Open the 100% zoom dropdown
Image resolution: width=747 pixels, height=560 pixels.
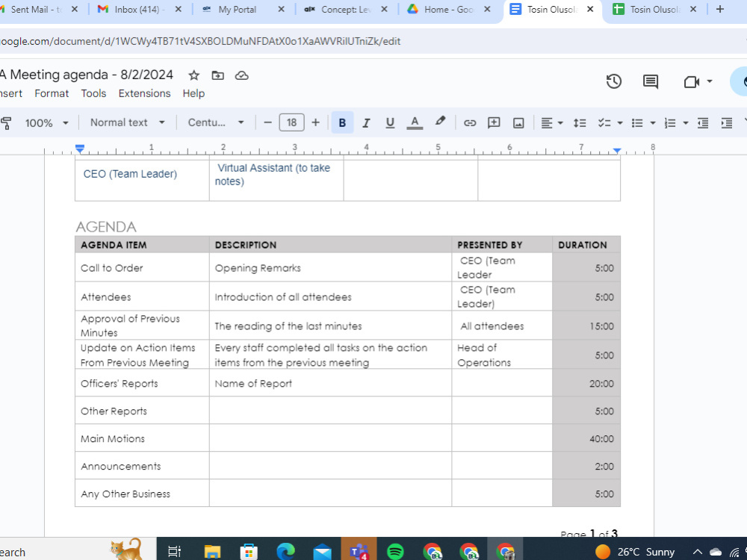pyautogui.click(x=46, y=123)
